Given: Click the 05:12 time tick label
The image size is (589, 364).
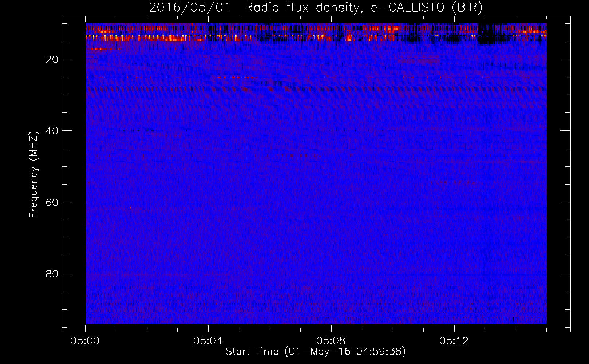Looking at the screenshot, I should (454, 341).
